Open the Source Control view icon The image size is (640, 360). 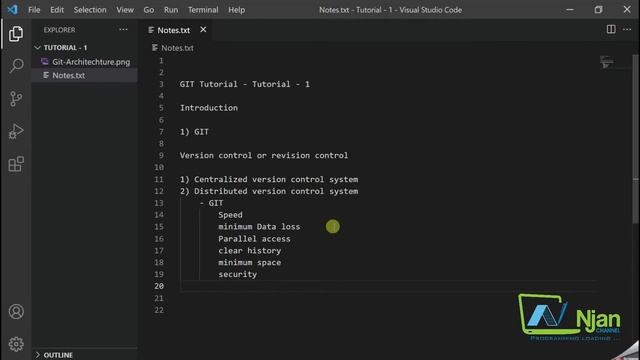(x=16, y=98)
